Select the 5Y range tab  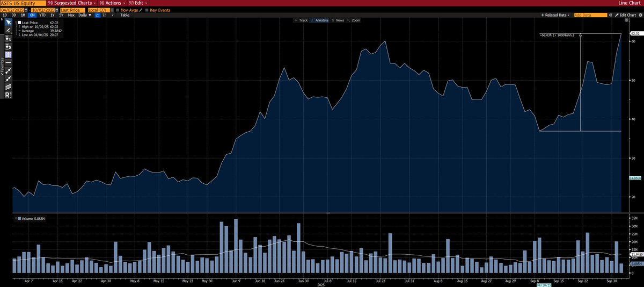[x=61, y=15]
